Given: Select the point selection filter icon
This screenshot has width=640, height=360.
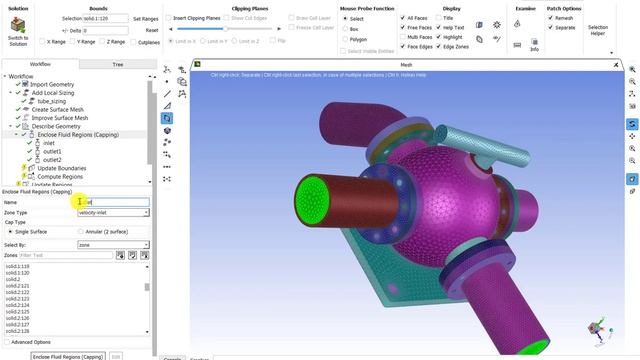Looking at the screenshot, I should (167, 82).
